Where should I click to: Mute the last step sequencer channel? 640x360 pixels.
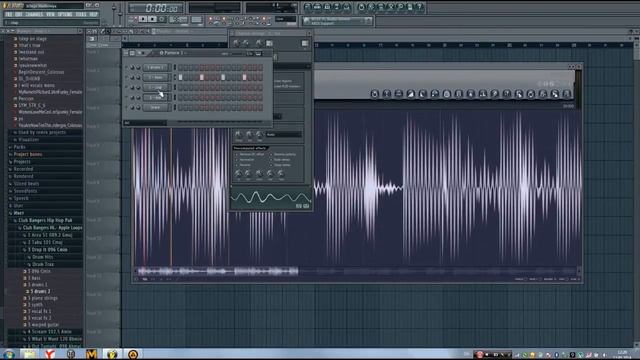[x=126, y=108]
